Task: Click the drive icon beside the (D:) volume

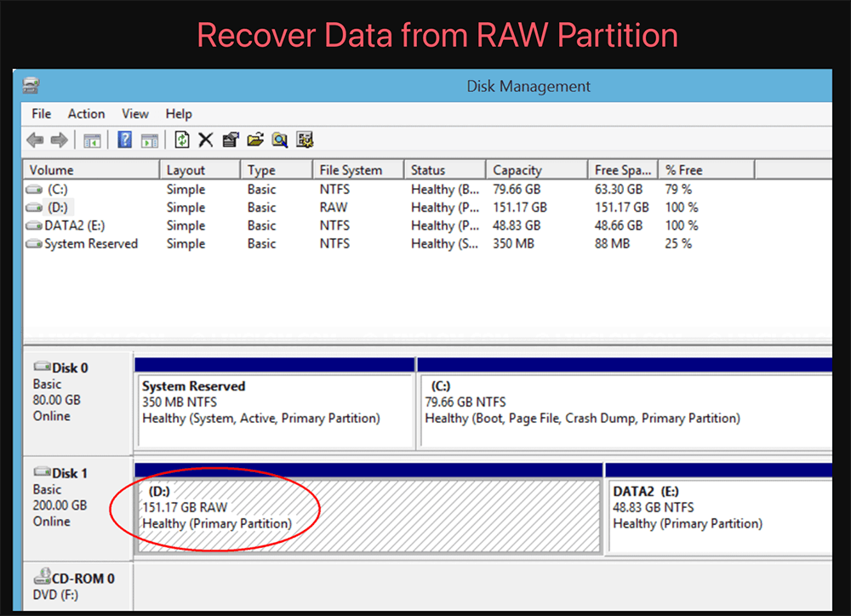Action: (34, 208)
